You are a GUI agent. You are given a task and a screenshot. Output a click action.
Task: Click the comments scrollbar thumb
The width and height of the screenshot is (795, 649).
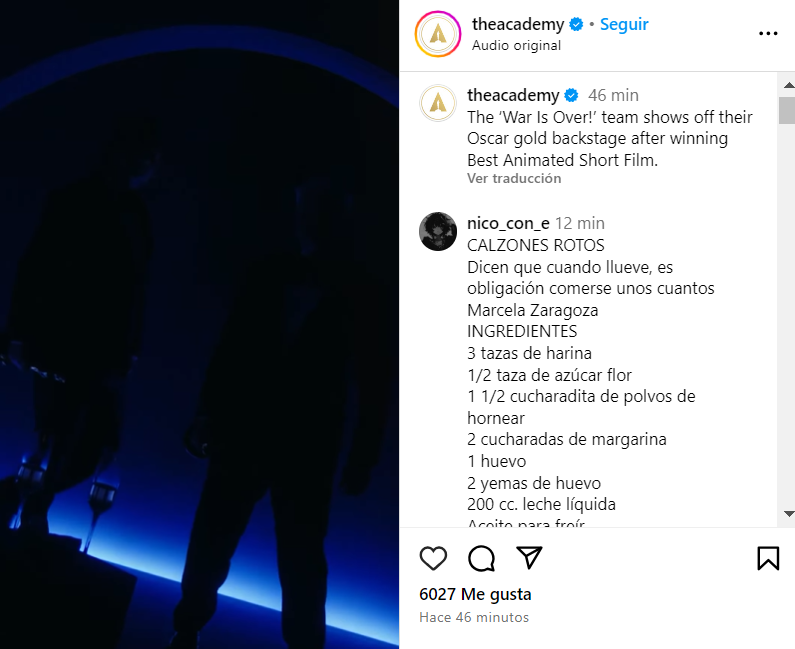point(787,111)
